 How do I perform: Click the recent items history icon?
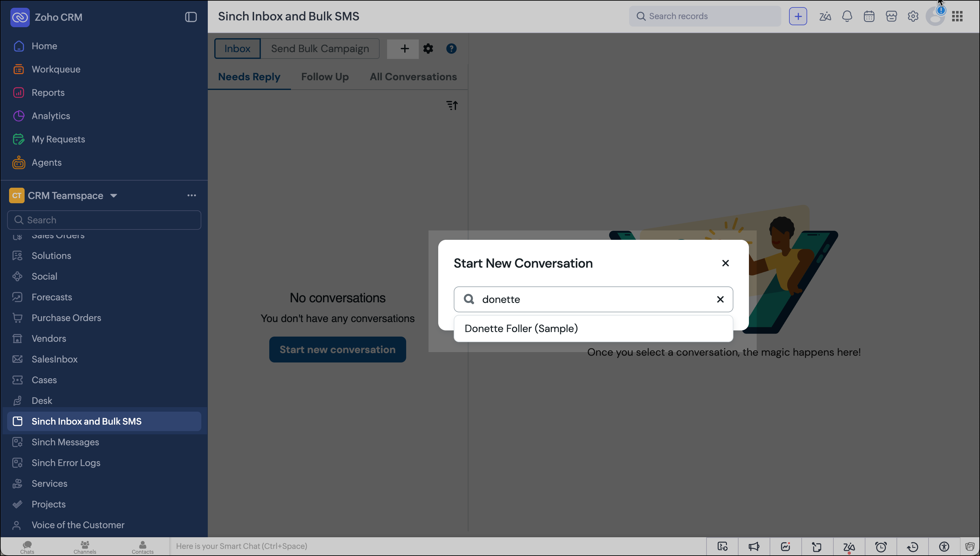tap(912, 547)
